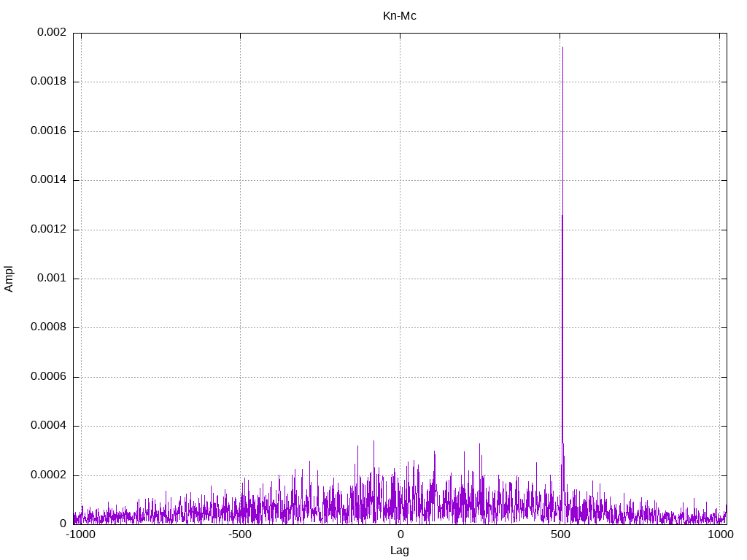The height and width of the screenshot is (560, 747).
Task: Click the x-axis 0 label above "Lag"
Action: click(400, 534)
